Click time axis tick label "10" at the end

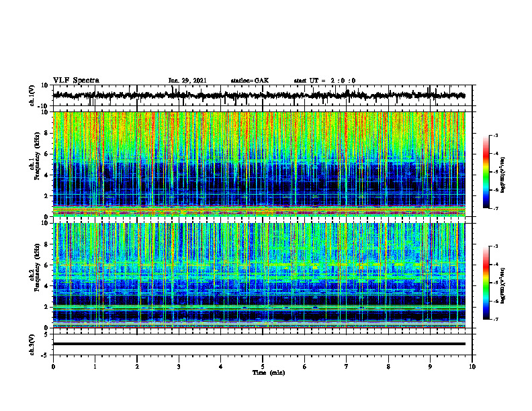tap(472, 367)
